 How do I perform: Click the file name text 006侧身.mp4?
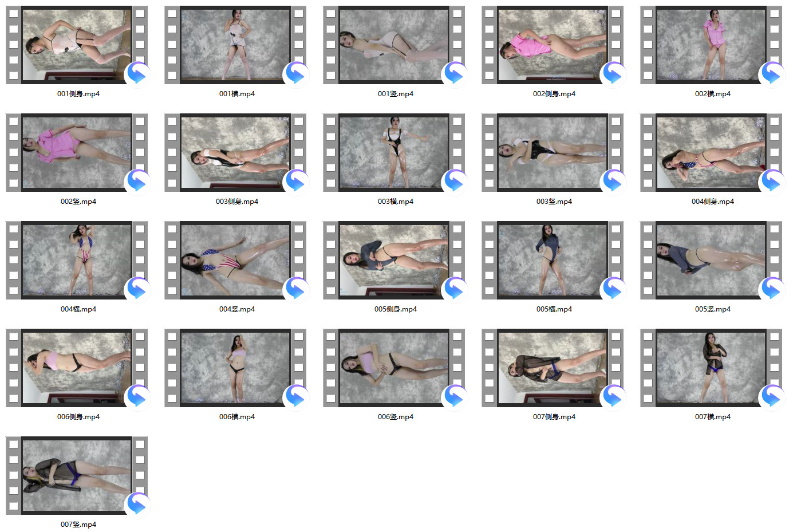(78, 417)
